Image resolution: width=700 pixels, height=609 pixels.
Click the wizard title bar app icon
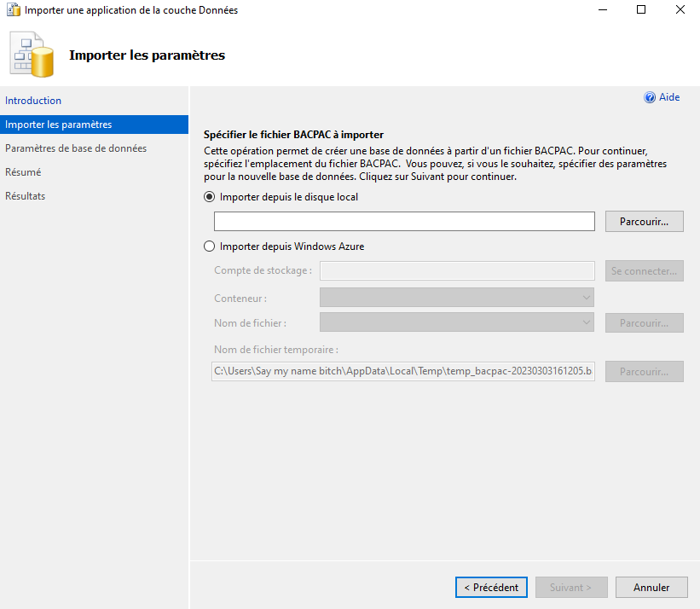click(x=14, y=10)
